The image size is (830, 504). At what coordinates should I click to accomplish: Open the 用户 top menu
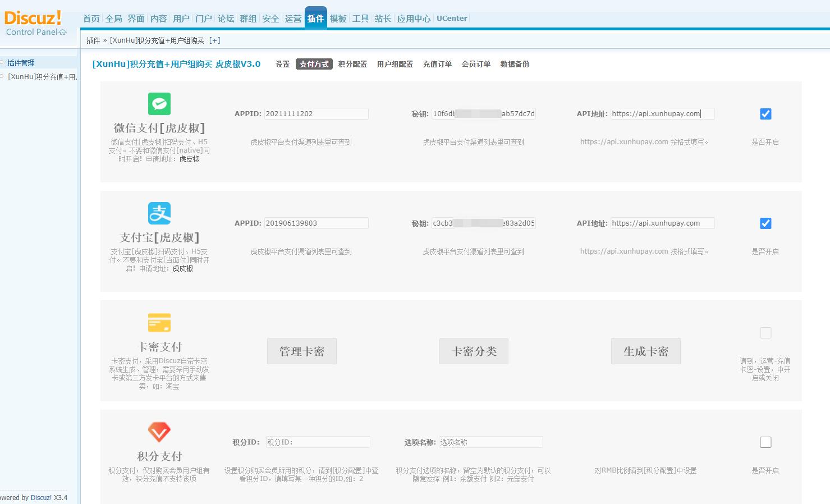[181, 19]
